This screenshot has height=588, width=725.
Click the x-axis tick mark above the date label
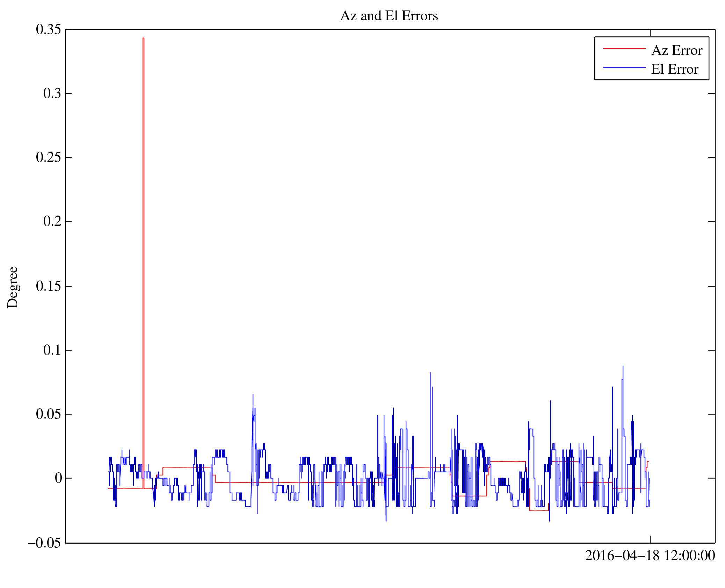pos(650,539)
